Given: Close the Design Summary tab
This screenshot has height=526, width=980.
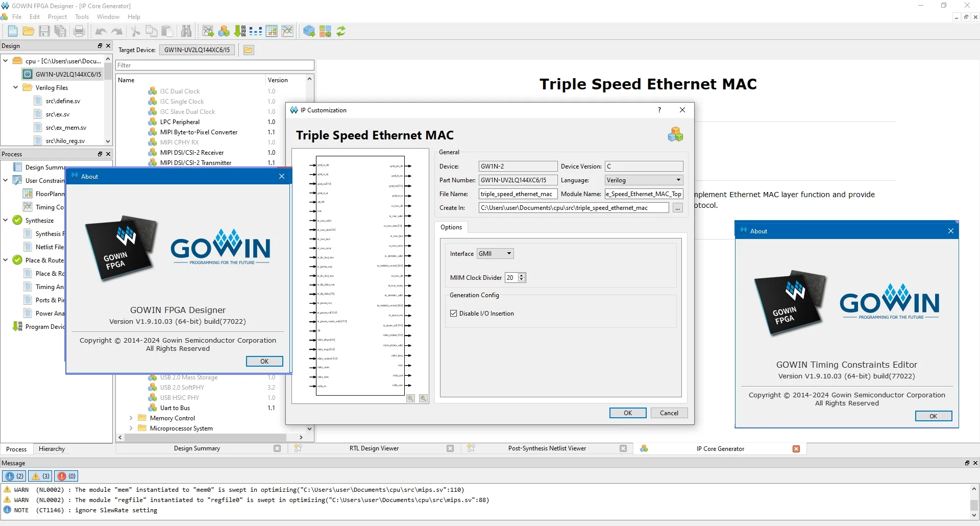Looking at the screenshot, I should click(277, 448).
